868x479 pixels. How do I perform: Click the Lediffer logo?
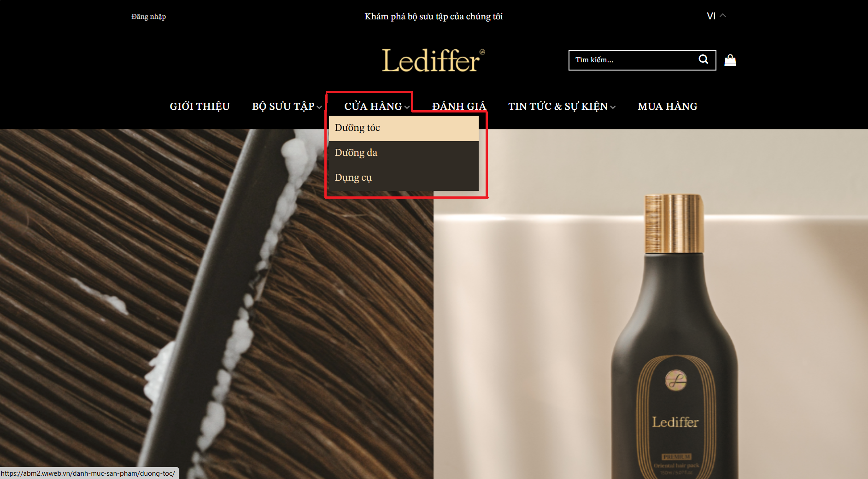pos(433,60)
